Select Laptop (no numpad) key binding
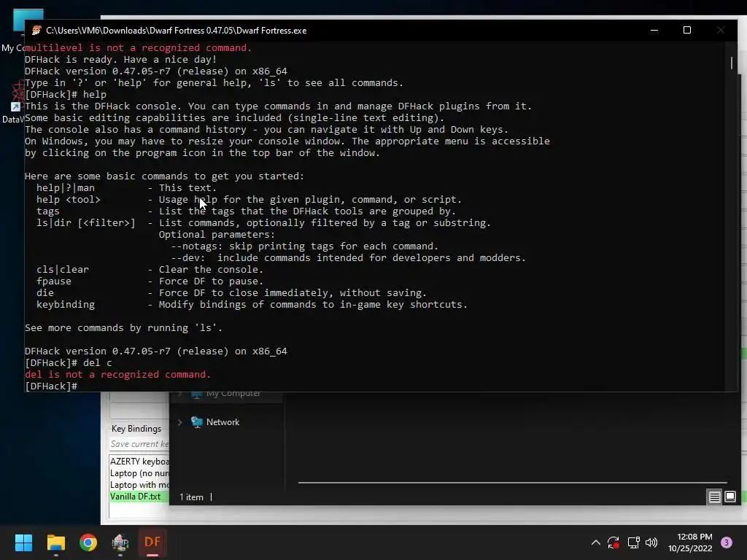This screenshot has height=560, width=747. click(x=139, y=473)
